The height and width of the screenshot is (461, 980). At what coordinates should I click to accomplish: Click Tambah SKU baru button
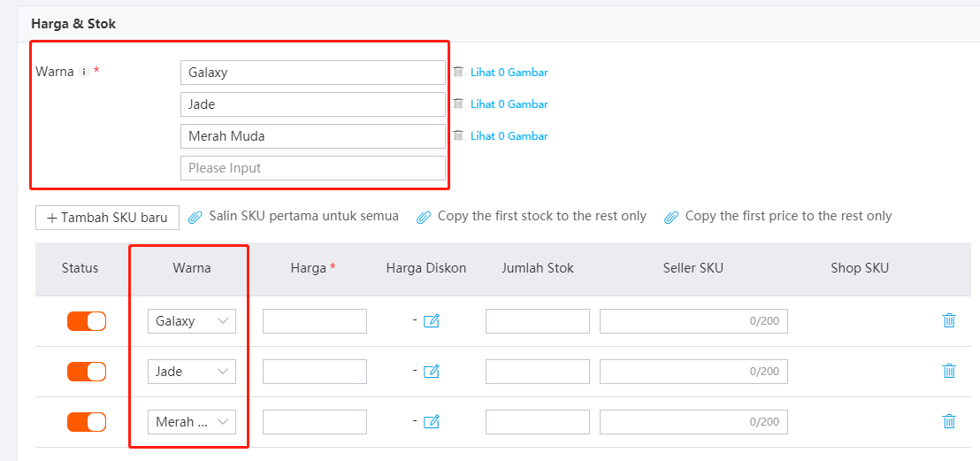pyautogui.click(x=107, y=218)
